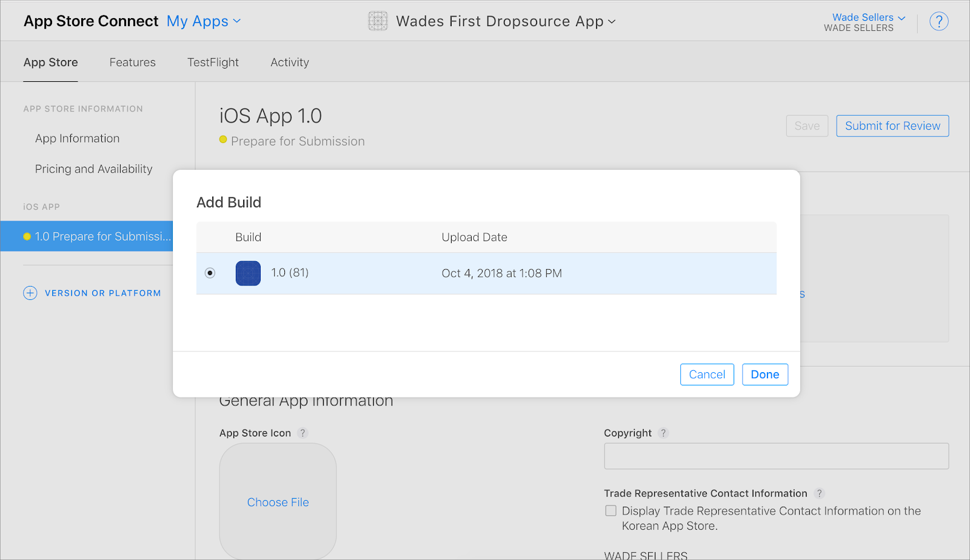970x560 pixels.
Task: Expand the My Apps dropdown
Action: point(204,21)
